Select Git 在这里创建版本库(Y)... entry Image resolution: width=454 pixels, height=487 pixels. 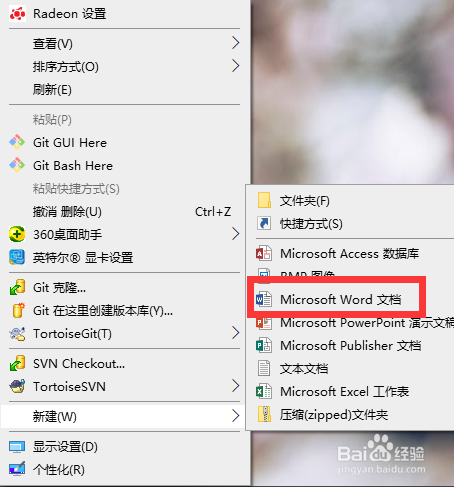[103, 311]
